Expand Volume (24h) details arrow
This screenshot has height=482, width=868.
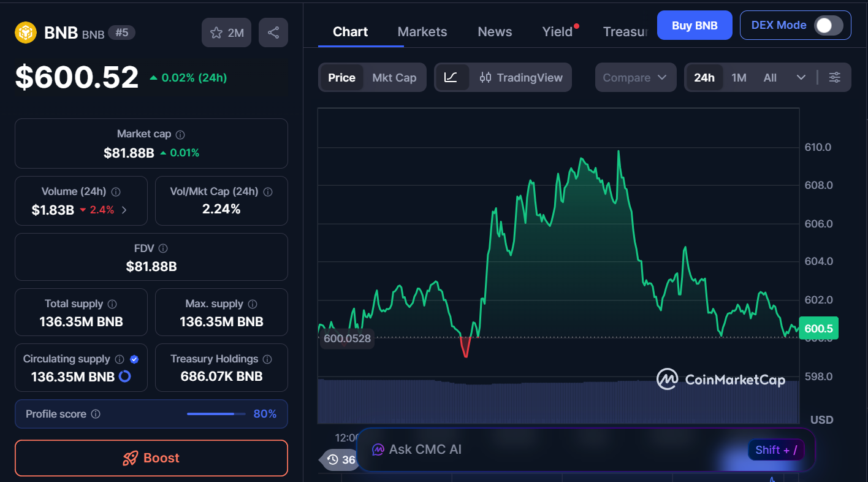[x=124, y=210]
